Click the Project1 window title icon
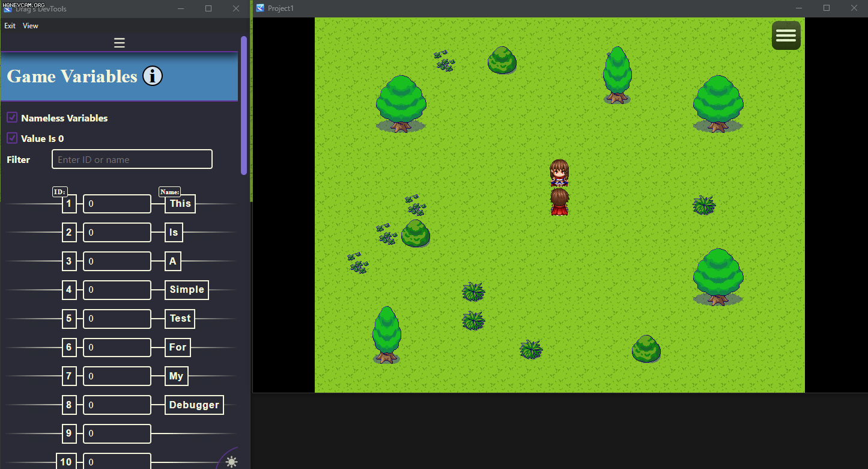This screenshot has width=868, height=469. 259,8
